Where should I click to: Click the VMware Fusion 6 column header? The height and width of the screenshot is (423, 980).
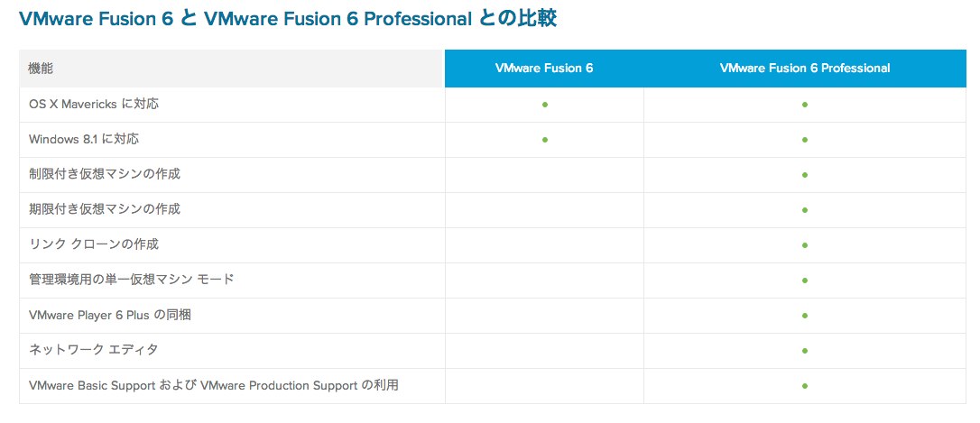pyautogui.click(x=544, y=69)
